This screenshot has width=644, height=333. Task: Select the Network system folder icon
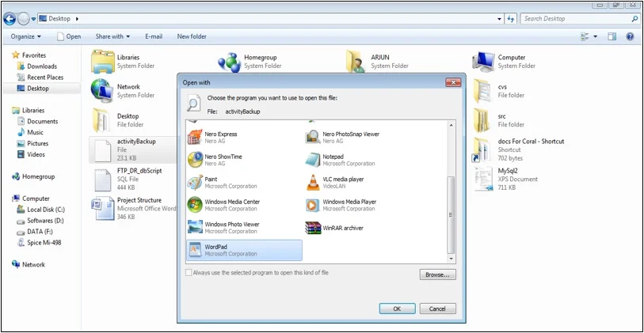pyautogui.click(x=102, y=91)
